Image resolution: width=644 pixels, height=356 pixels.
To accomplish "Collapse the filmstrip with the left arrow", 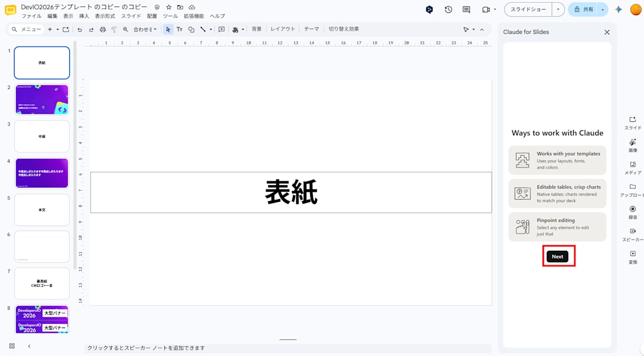I will click(29, 346).
